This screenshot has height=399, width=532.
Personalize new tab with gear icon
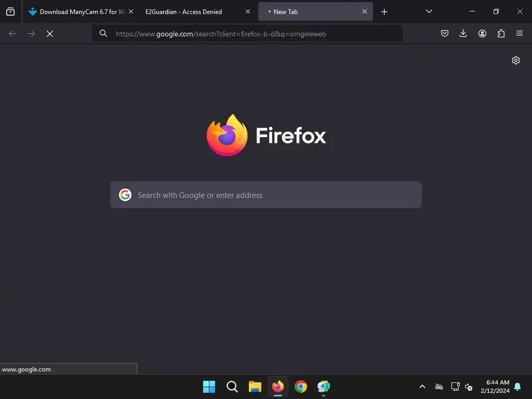[x=516, y=60]
